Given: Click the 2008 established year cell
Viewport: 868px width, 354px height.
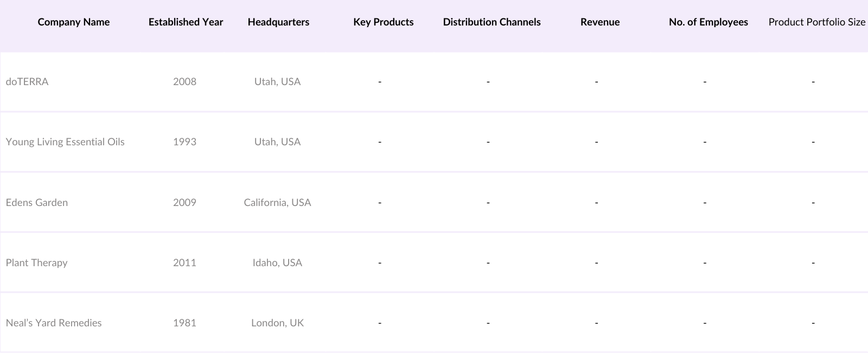Looking at the screenshot, I should click(184, 82).
